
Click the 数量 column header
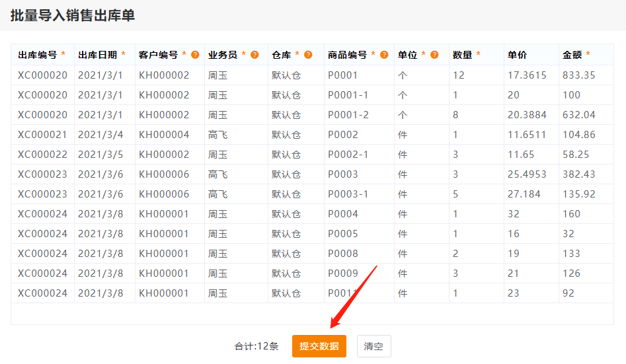462,55
